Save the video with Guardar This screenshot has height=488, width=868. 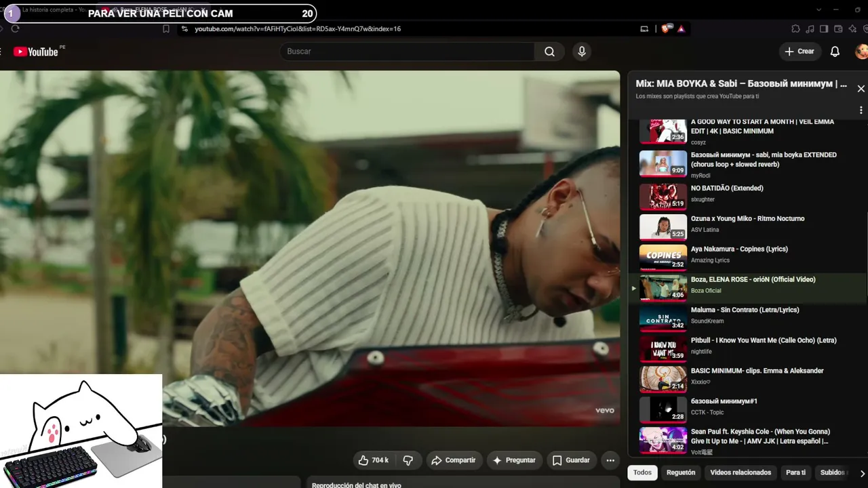coord(571,460)
